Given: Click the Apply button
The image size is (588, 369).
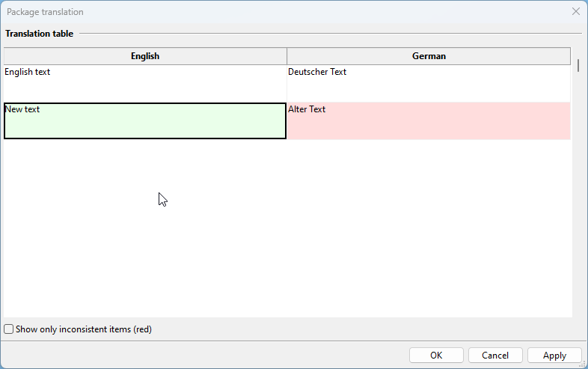Looking at the screenshot, I should (554, 355).
